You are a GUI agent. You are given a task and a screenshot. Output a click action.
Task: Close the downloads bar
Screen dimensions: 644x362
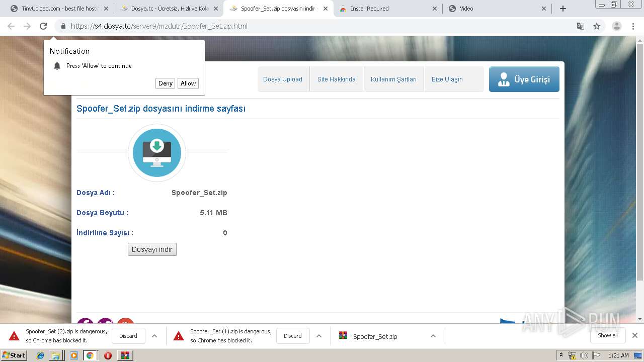click(x=635, y=335)
